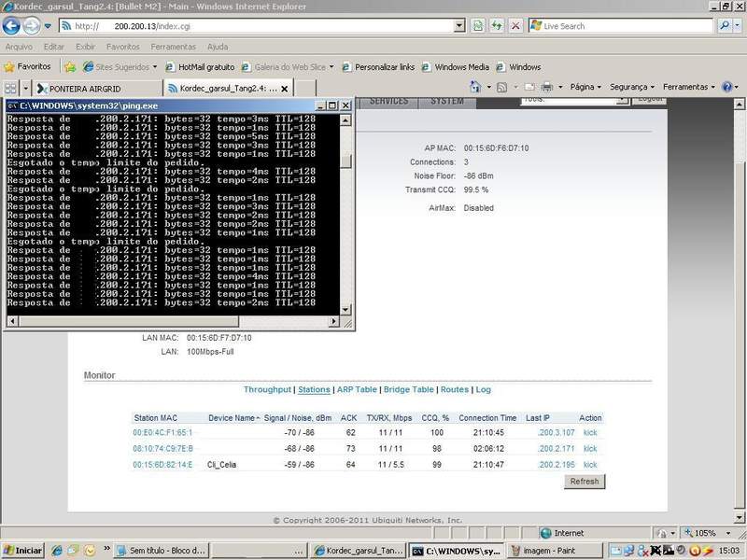Screen dimensions: 747x560
Task: Switch to the SERVICES tab
Action: pos(388,103)
